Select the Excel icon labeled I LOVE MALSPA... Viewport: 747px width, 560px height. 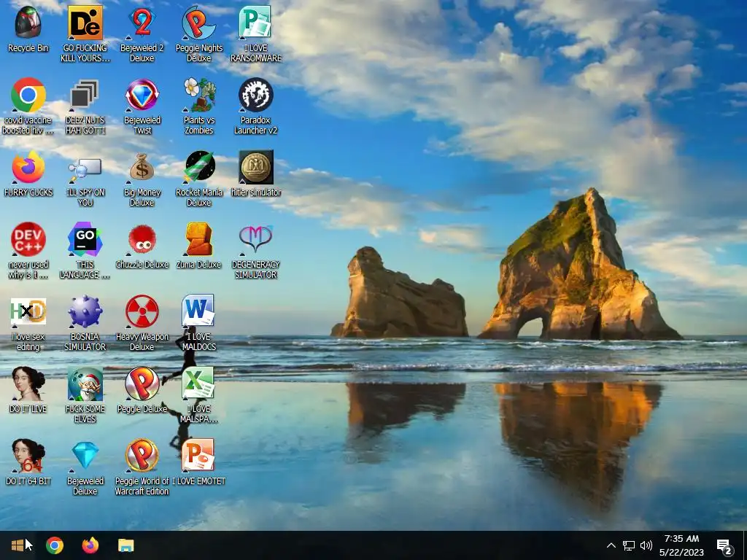click(198, 384)
